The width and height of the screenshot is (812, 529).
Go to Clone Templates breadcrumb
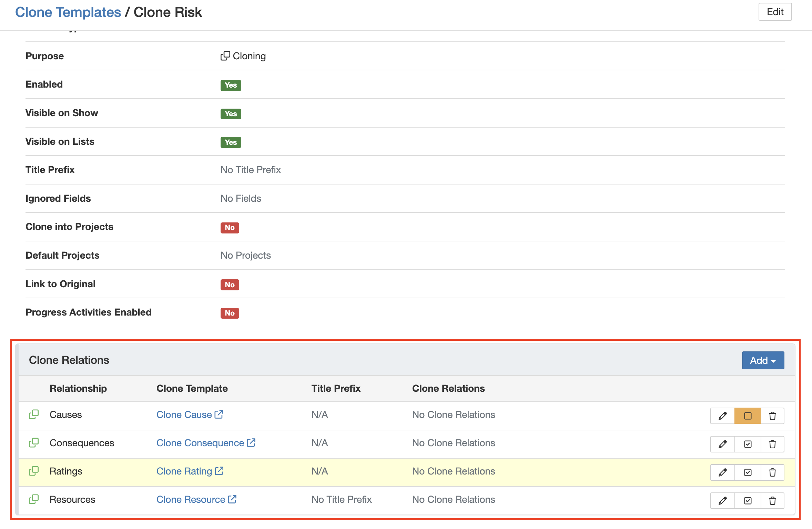point(68,12)
